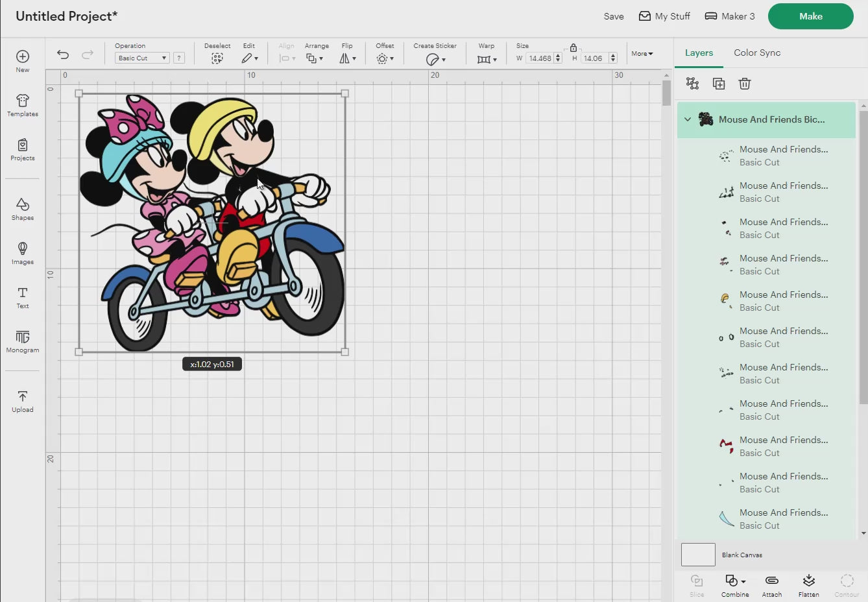Click the Save button
Screen dimensions: 868x602
614,16
